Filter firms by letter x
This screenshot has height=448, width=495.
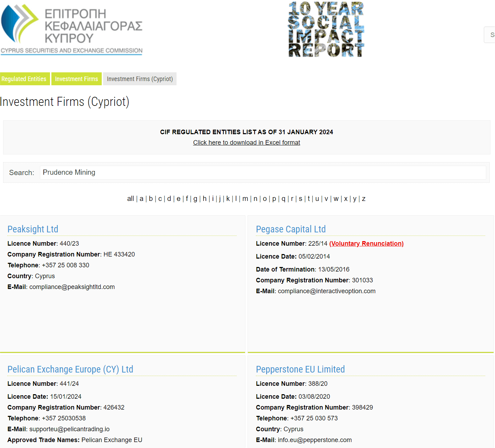[346, 199]
